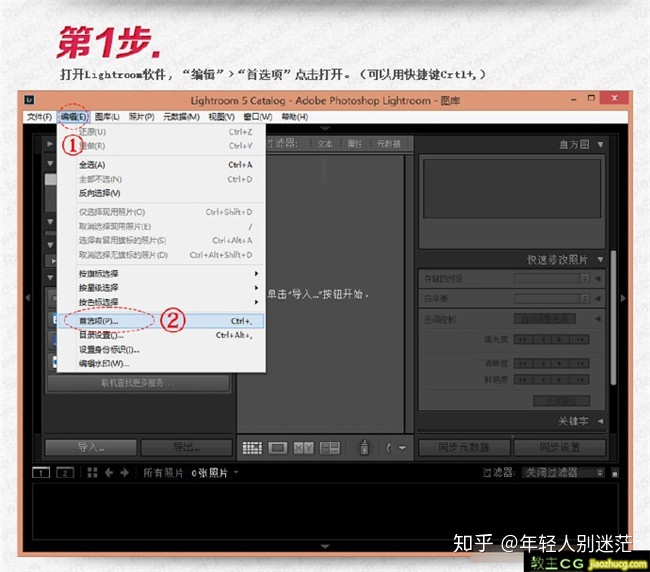Expand the 白平衡 row disclosure arrow

tap(598, 298)
